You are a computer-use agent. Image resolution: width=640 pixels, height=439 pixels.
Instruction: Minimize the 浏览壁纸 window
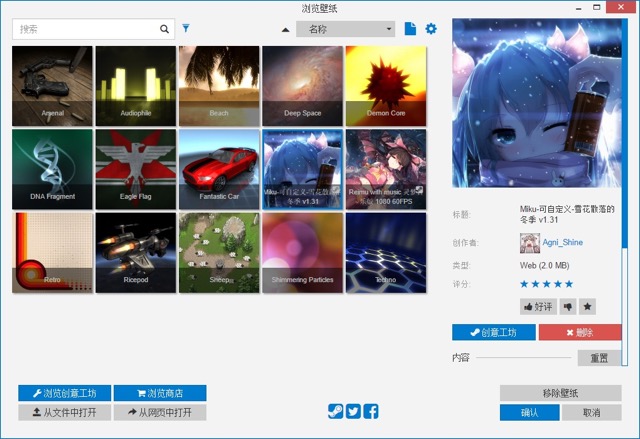tap(579, 8)
